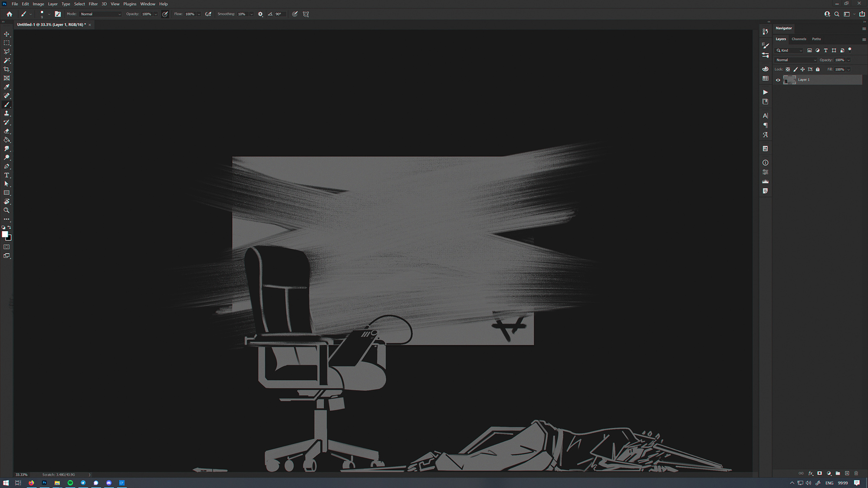Viewport: 868px width, 488px height.
Task: Select the Horizontal Type tool
Action: (x=7, y=175)
